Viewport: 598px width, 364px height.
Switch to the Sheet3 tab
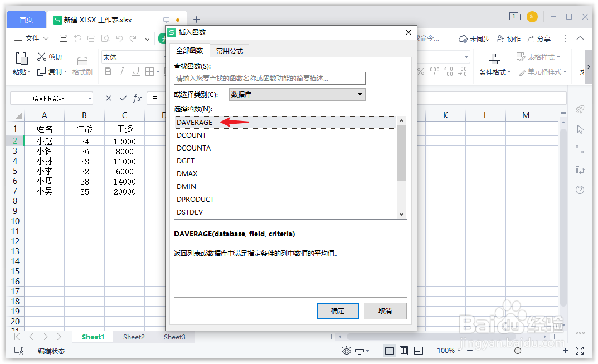click(174, 337)
